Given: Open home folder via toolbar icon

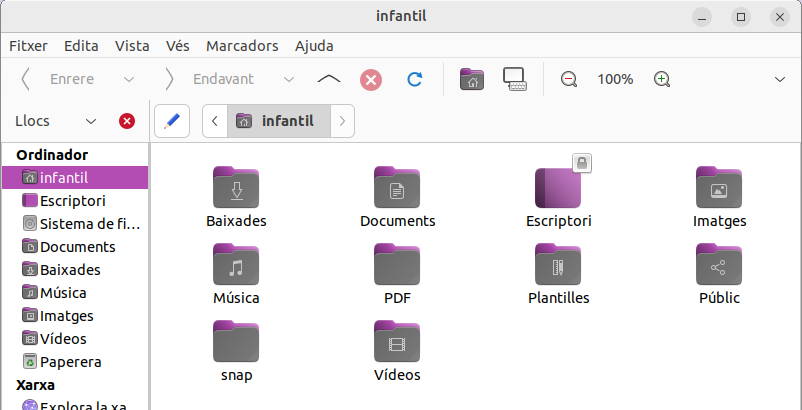Looking at the screenshot, I should pos(471,79).
